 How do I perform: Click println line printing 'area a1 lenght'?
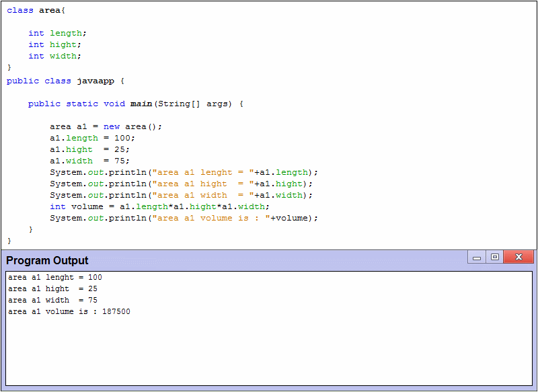click(x=184, y=173)
